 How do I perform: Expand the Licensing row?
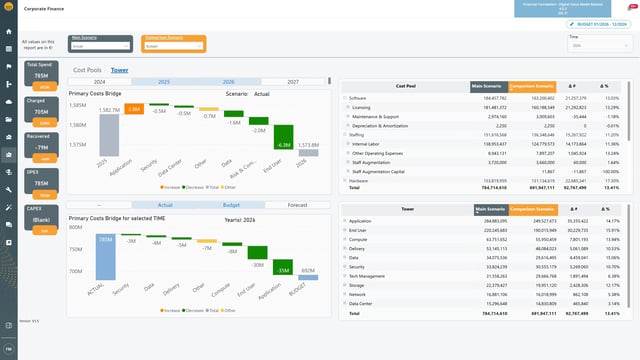point(348,107)
